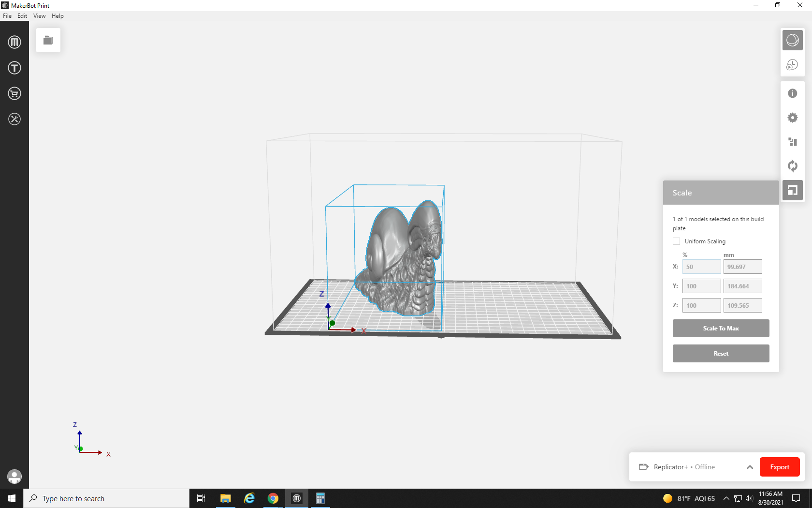The width and height of the screenshot is (812, 508).
Task: Show model info icon
Action: pyautogui.click(x=793, y=93)
